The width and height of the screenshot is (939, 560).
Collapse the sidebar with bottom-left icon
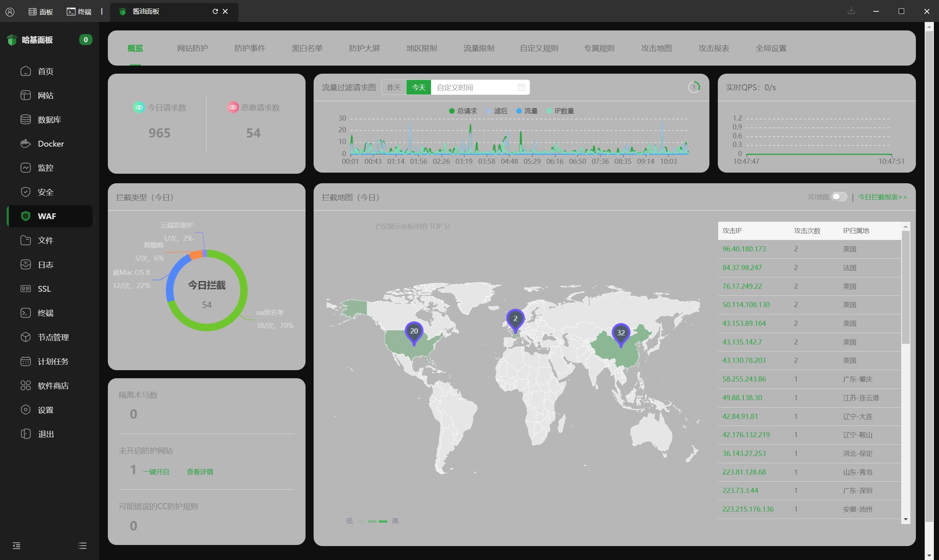coord(16,546)
